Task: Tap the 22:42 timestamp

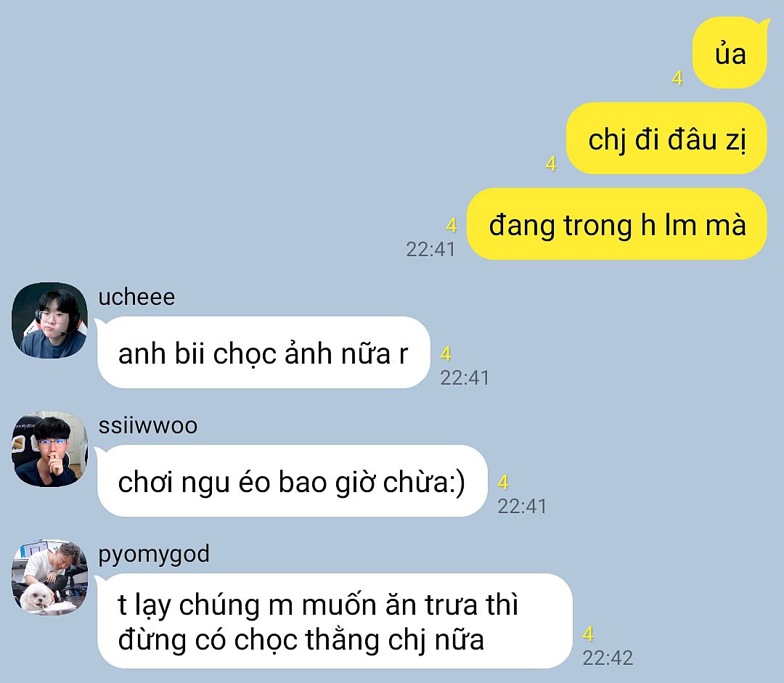Action: [x=608, y=658]
